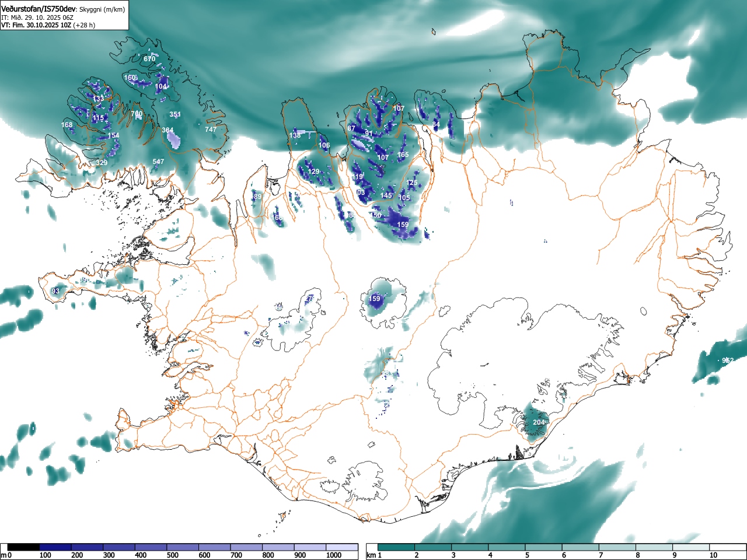Select the 500–600 m legend color swatch
747x560 pixels.
(183, 547)
